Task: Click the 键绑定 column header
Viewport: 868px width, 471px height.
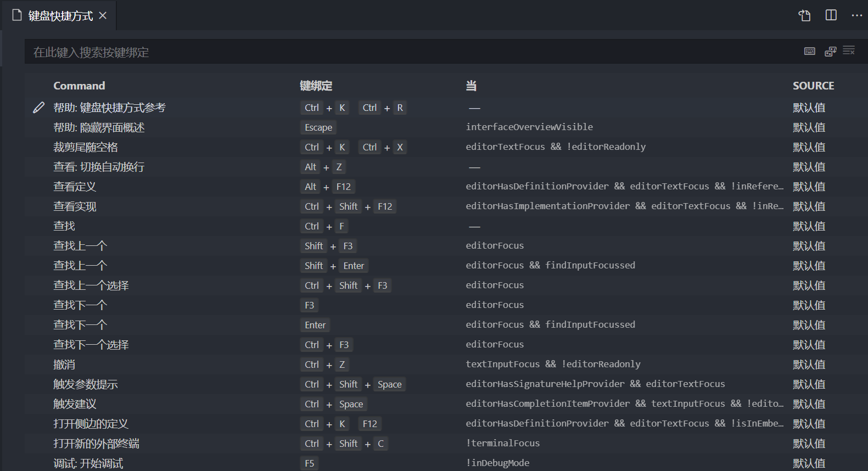Action: pyautogui.click(x=316, y=86)
